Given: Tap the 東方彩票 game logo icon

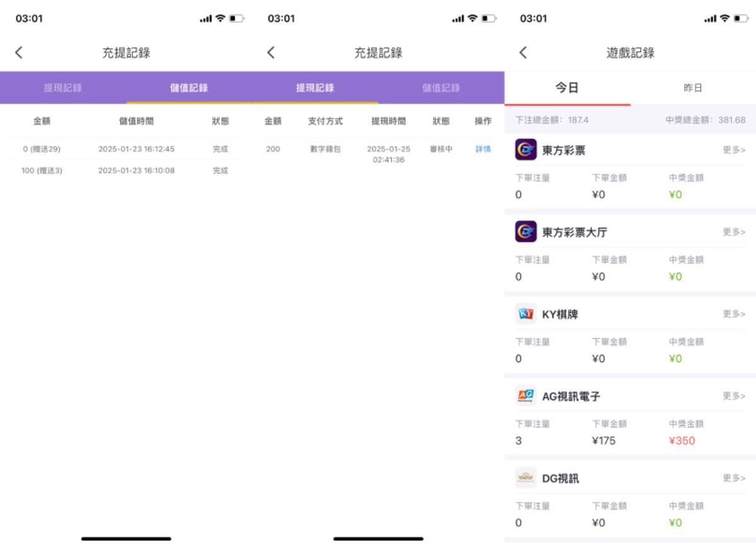Looking at the screenshot, I should (526, 150).
